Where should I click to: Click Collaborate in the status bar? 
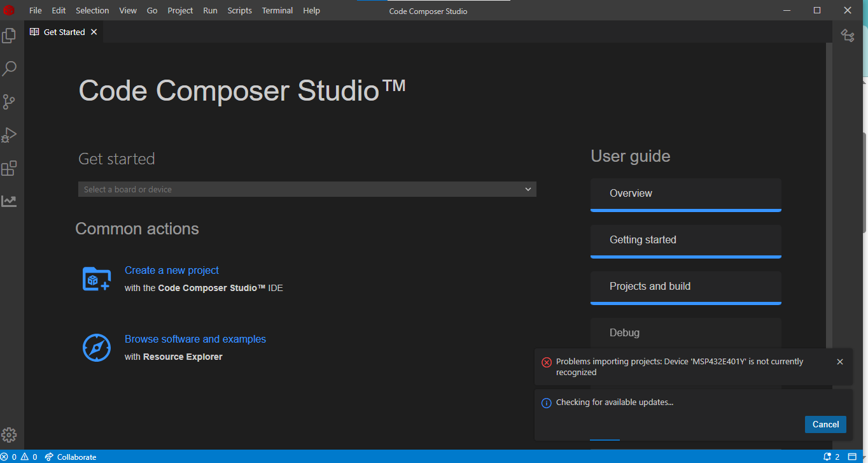coord(71,457)
